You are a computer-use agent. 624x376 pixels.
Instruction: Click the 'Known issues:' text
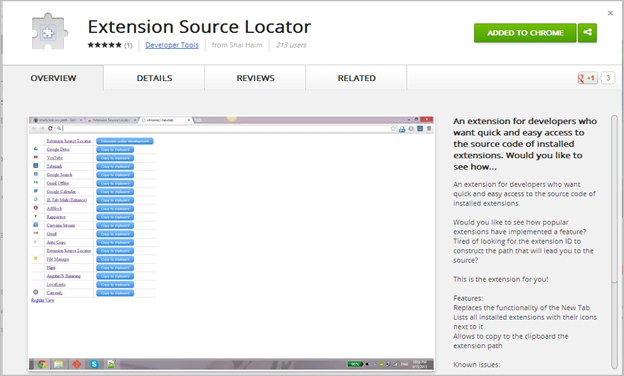point(476,364)
